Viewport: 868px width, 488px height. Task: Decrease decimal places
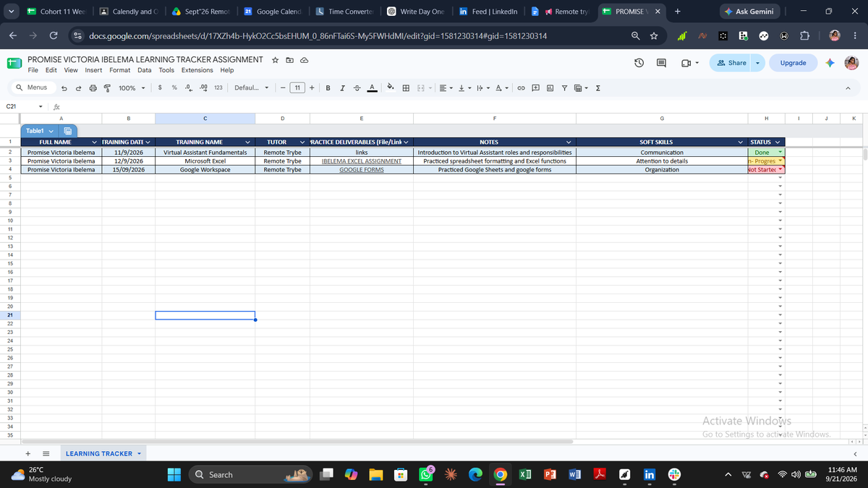188,87
